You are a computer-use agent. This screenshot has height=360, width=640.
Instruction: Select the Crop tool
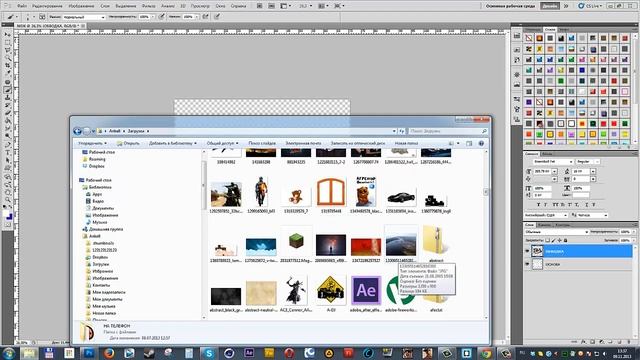(x=8, y=66)
